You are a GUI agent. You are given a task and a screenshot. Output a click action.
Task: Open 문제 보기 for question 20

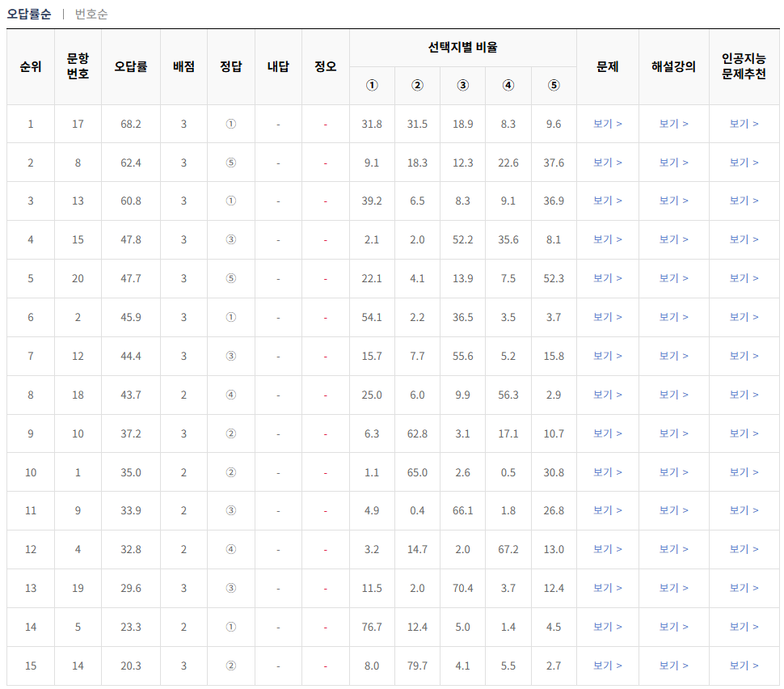pos(607,278)
